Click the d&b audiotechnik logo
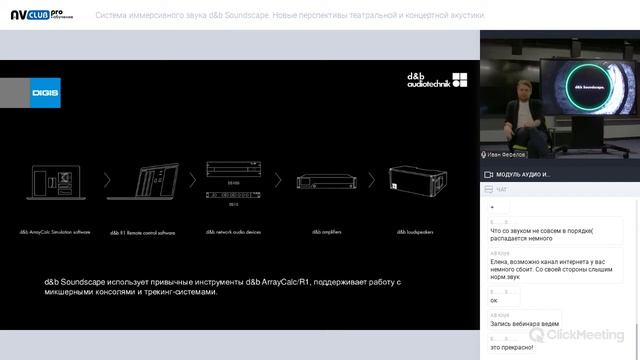Viewport: 640px width, 360px height. click(x=437, y=80)
